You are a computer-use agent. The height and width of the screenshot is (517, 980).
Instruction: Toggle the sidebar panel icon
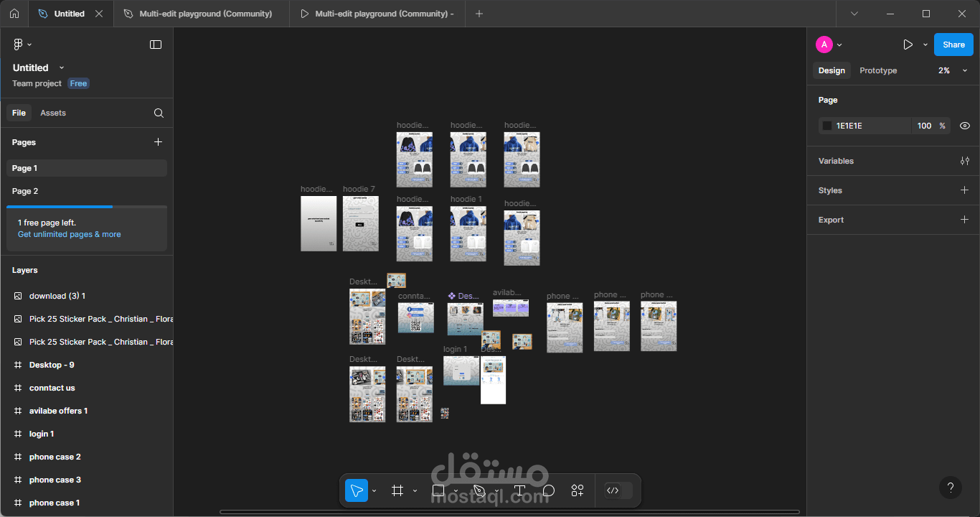pos(156,45)
